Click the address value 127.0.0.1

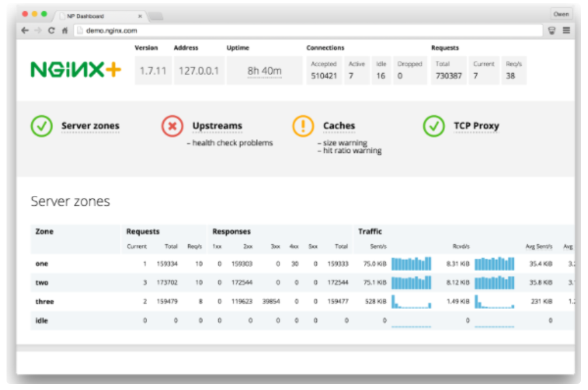click(x=199, y=71)
